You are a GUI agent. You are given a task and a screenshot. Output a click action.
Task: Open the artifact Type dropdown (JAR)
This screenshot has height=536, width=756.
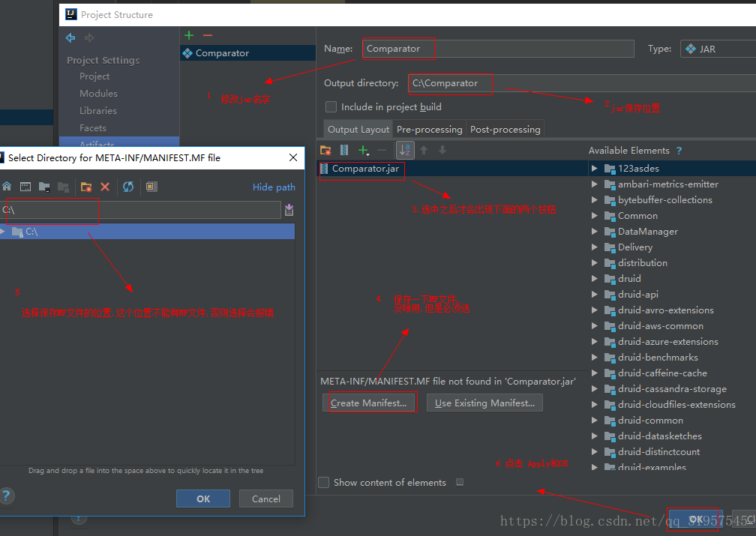pyautogui.click(x=718, y=49)
